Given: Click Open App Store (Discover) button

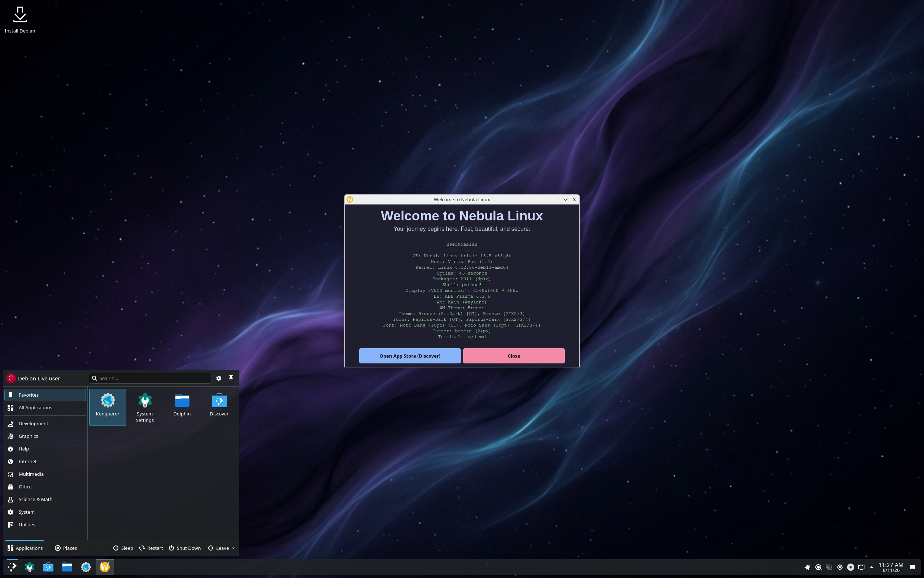Looking at the screenshot, I should pos(410,356).
